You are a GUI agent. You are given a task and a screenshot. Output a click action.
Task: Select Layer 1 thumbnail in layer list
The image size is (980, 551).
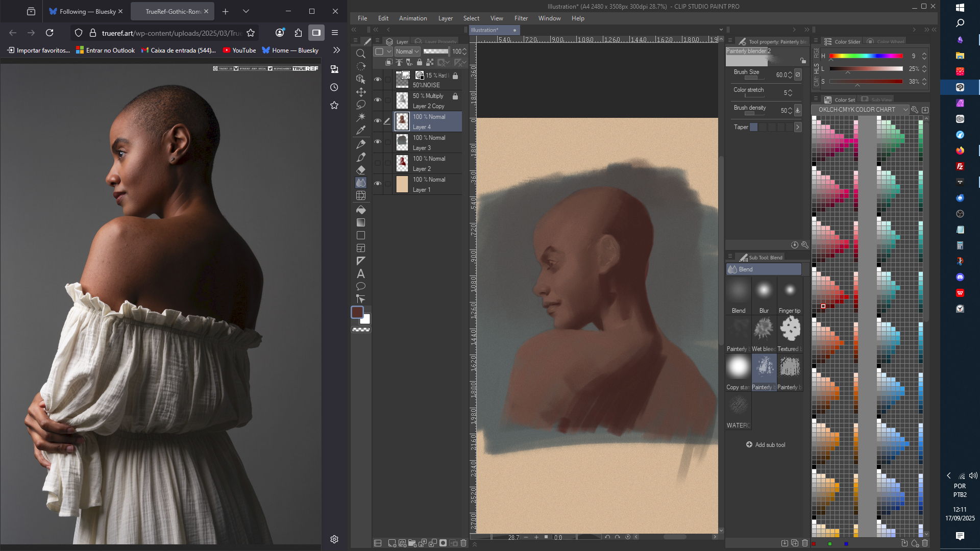[x=402, y=184]
